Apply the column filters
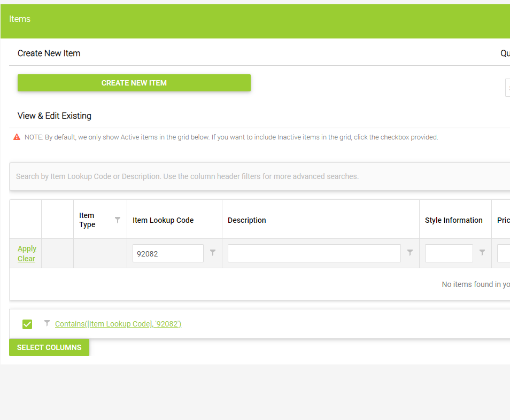The height and width of the screenshot is (420, 510). click(x=27, y=248)
